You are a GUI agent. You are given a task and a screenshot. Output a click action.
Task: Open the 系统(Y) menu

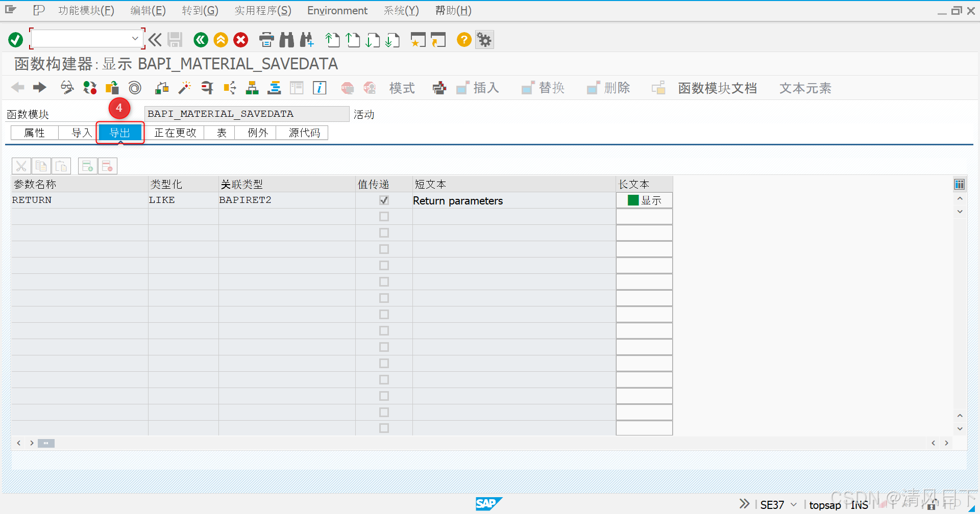(x=401, y=10)
